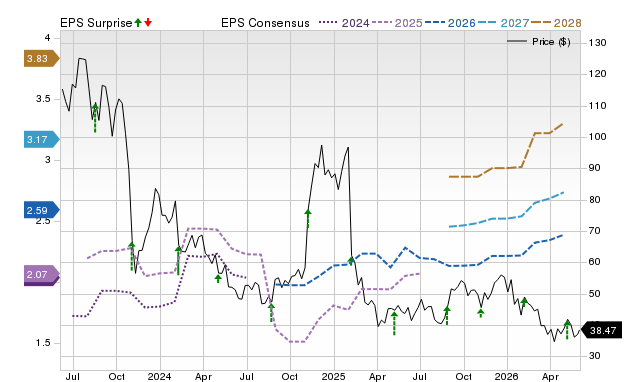Click the black 38.47 current price tag

[x=601, y=330]
